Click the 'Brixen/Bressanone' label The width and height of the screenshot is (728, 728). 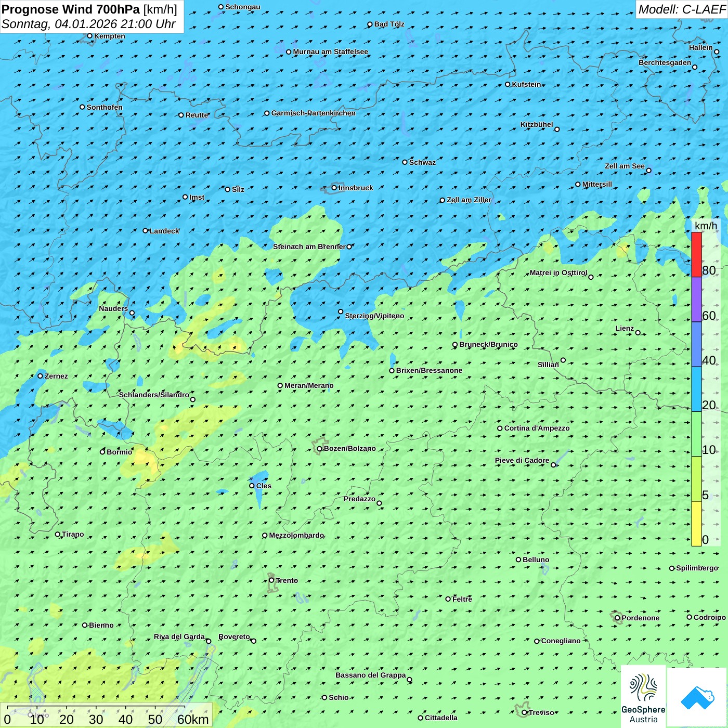(x=429, y=370)
